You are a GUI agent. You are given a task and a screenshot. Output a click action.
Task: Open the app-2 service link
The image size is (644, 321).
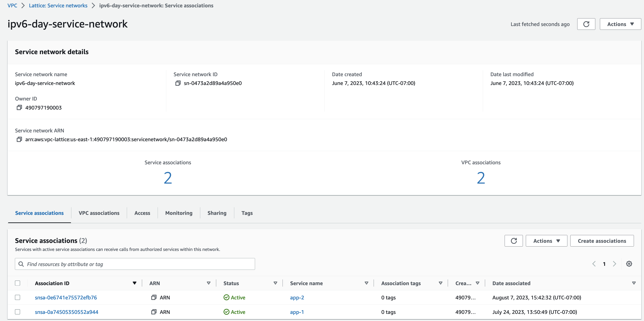297,298
